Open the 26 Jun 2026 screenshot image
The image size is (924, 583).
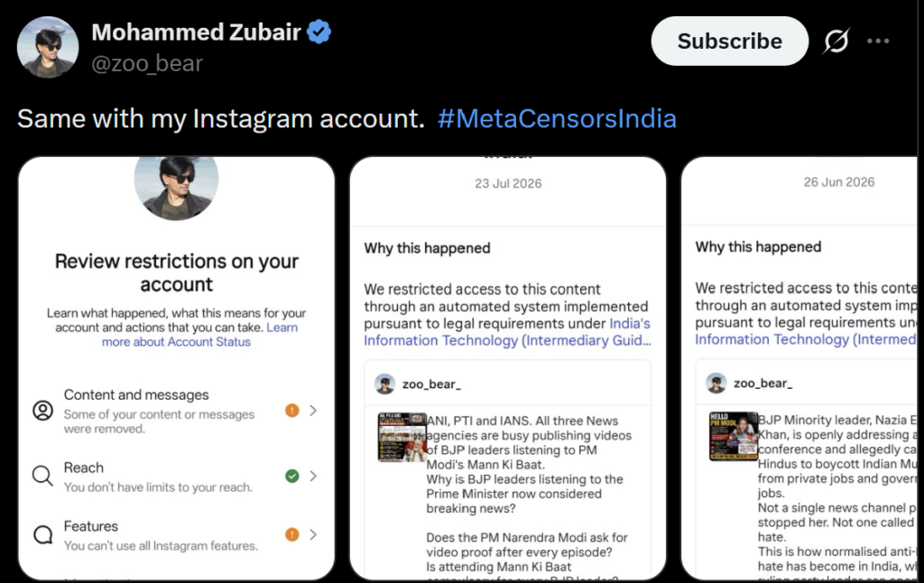click(799, 368)
